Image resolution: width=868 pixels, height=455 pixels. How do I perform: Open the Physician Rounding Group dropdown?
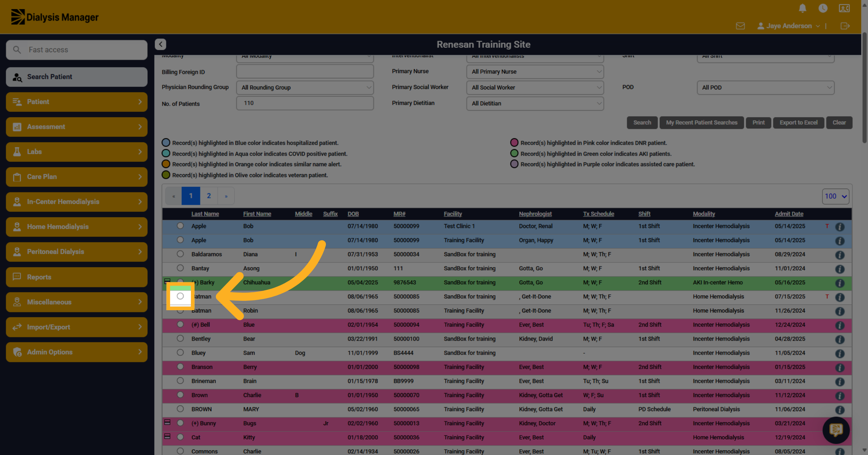click(305, 88)
